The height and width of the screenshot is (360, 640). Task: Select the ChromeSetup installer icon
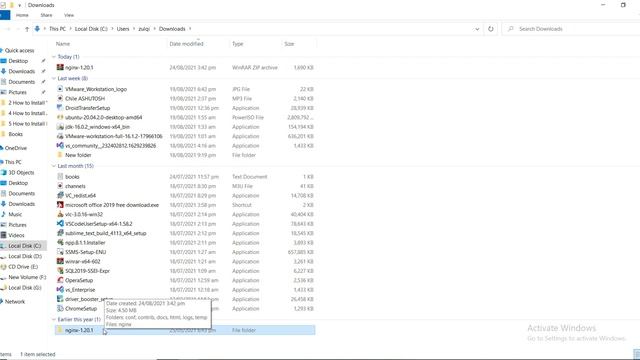click(x=60, y=309)
